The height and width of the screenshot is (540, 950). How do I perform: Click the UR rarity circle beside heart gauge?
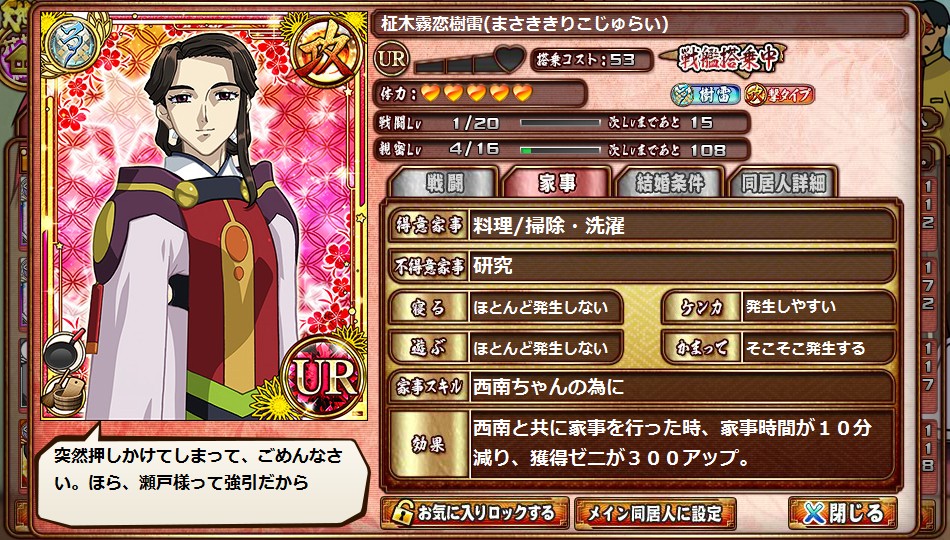pos(391,59)
